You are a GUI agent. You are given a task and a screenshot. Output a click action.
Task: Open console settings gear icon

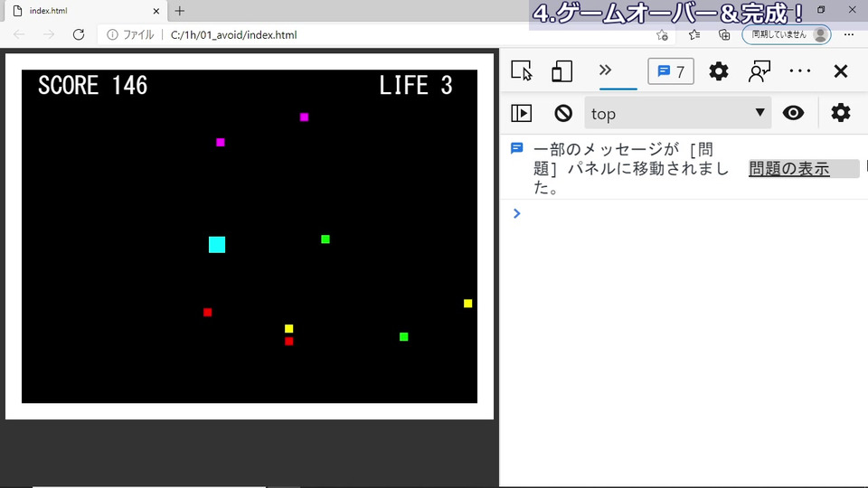click(840, 113)
